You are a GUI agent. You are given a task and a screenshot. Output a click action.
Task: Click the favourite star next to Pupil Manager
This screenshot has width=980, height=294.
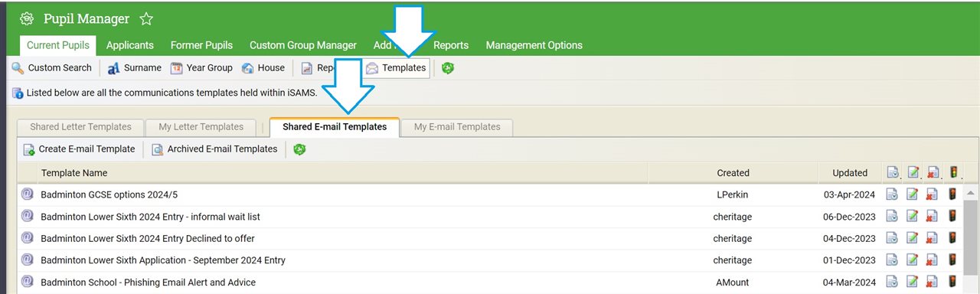(146, 19)
